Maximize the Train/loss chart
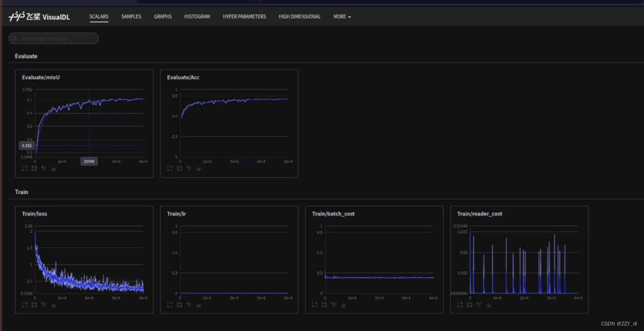644x331 pixels. click(25, 304)
